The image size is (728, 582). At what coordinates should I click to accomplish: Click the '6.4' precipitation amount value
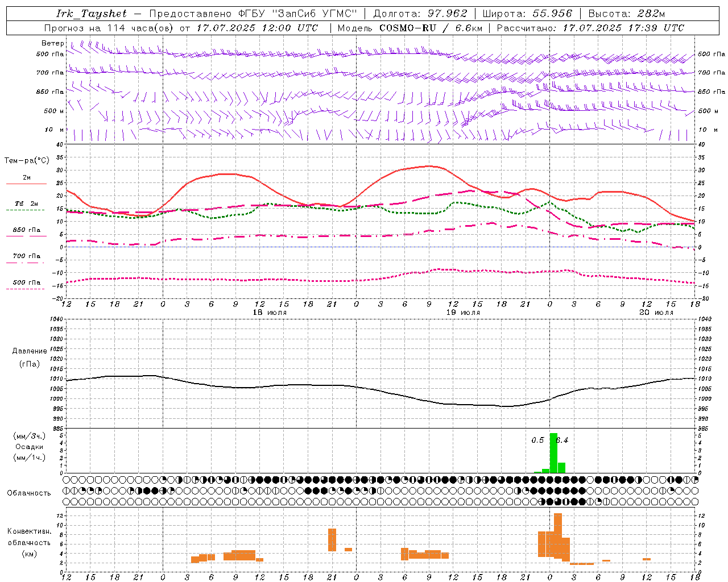click(562, 440)
